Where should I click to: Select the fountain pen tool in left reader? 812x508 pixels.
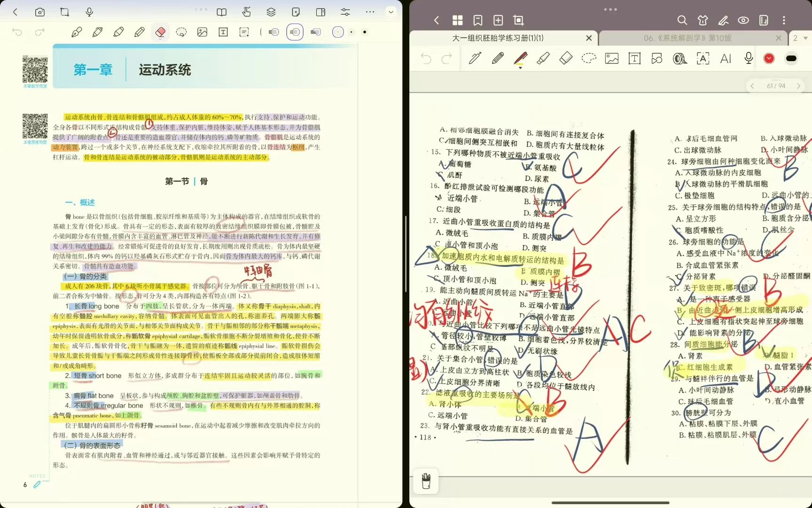point(77,32)
